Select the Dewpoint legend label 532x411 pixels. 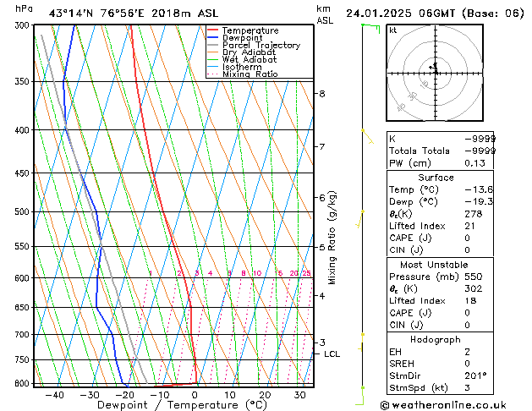[242, 38]
